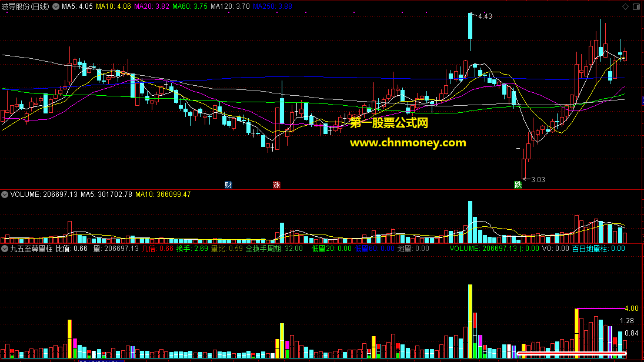Click the green 跌 event marker icon
The height and width of the screenshot is (362, 644).
518,185
